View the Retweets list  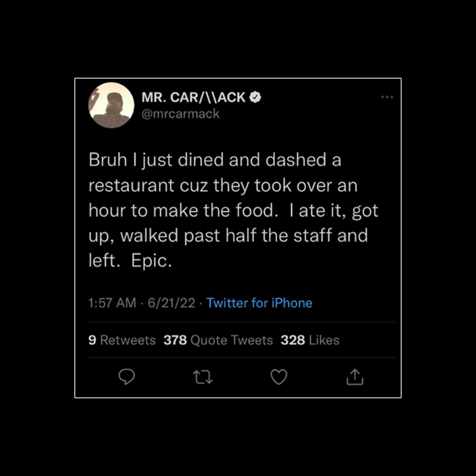click(122, 340)
